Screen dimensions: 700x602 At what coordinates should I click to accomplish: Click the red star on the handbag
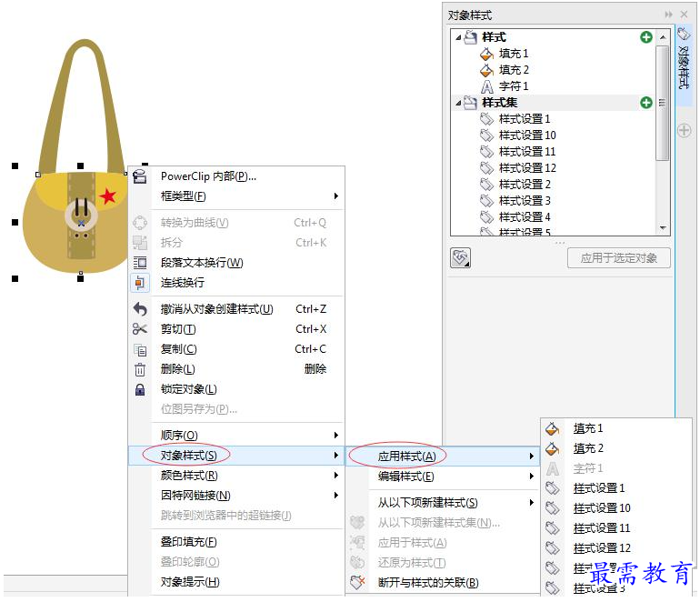[x=107, y=196]
